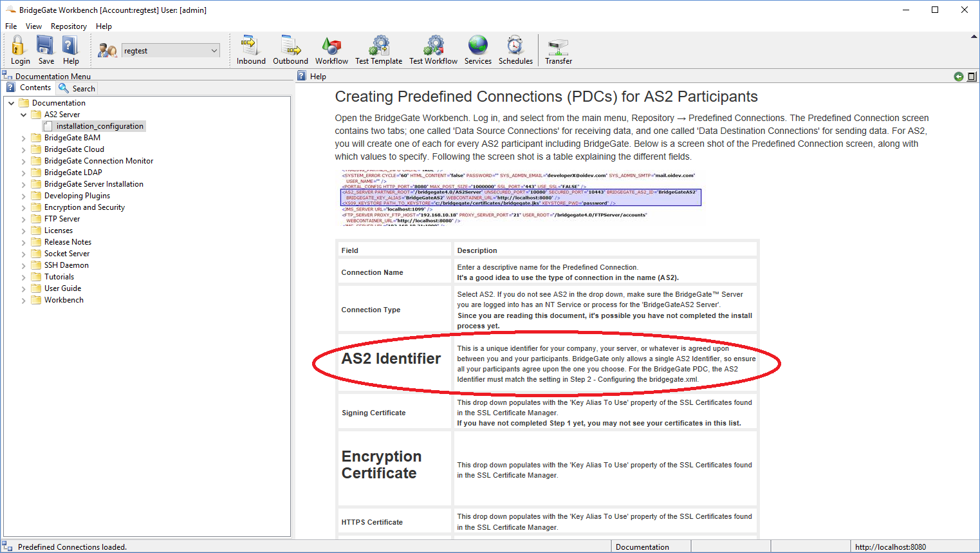Viewport: 980px width, 553px height.
Task: Maximize the Help panel using its square icon
Action: pos(972,77)
